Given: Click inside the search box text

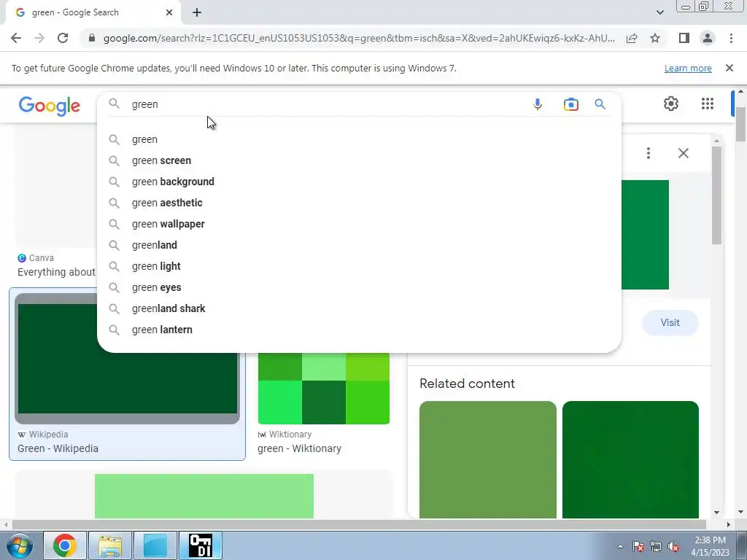Looking at the screenshot, I should pos(145,104).
